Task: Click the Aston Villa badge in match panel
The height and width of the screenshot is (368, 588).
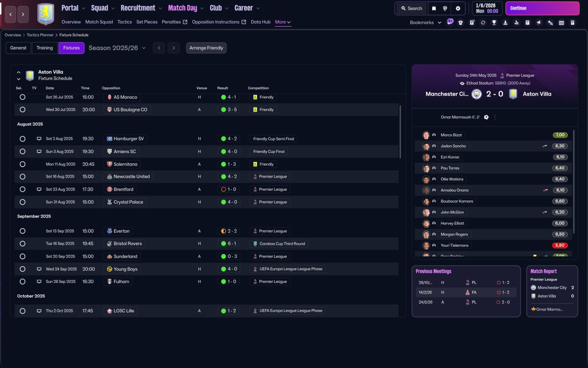Action: 513,94
